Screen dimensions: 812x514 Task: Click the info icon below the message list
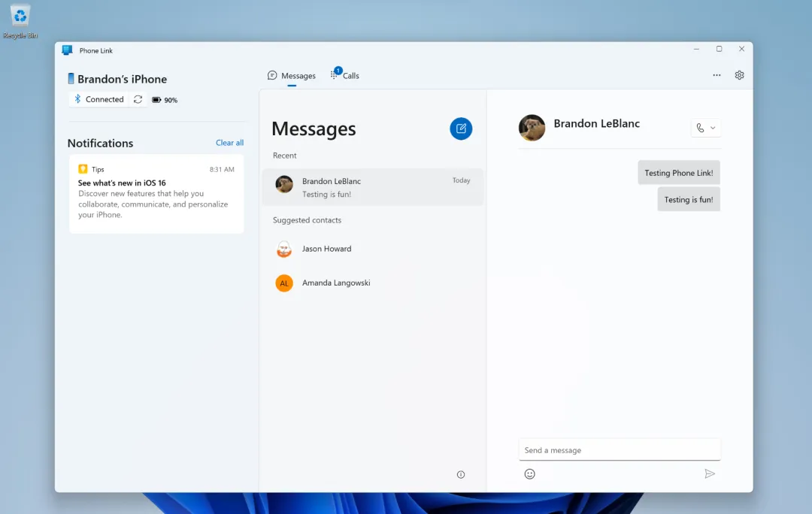pyautogui.click(x=461, y=475)
